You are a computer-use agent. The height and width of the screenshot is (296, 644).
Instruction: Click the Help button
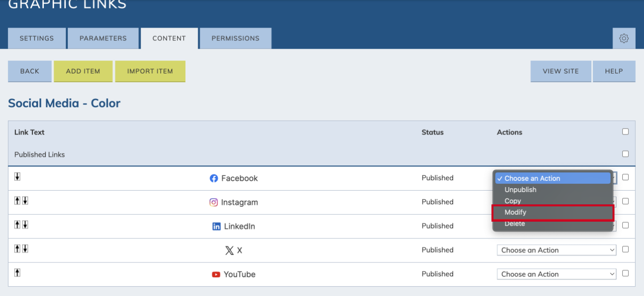614,71
